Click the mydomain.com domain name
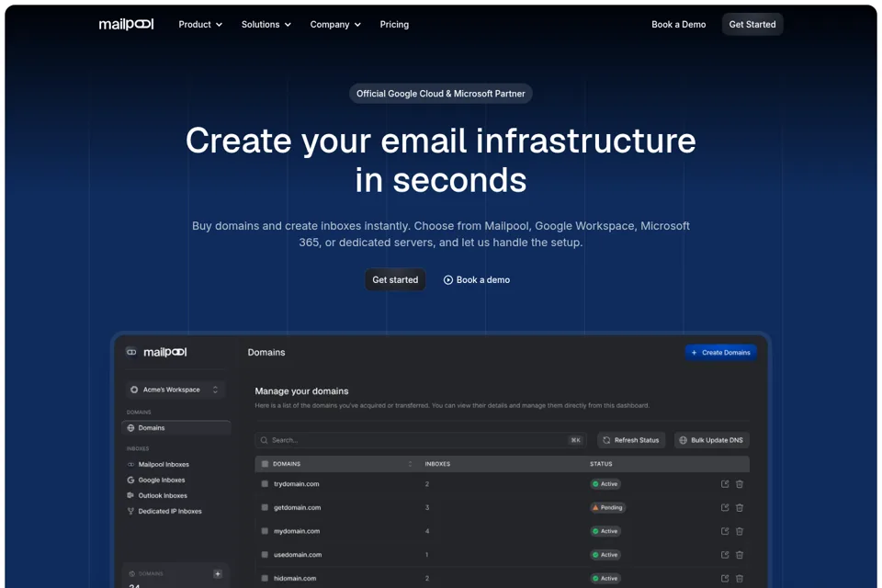The height and width of the screenshot is (588, 882). [297, 531]
